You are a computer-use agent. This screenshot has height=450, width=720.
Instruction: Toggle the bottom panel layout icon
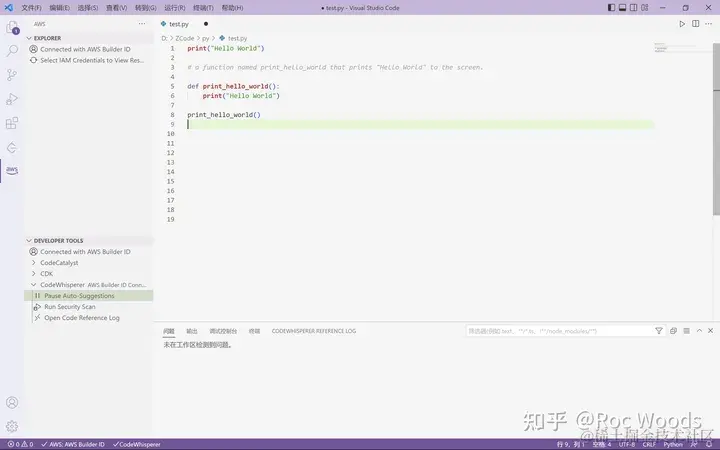[x=623, y=8]
